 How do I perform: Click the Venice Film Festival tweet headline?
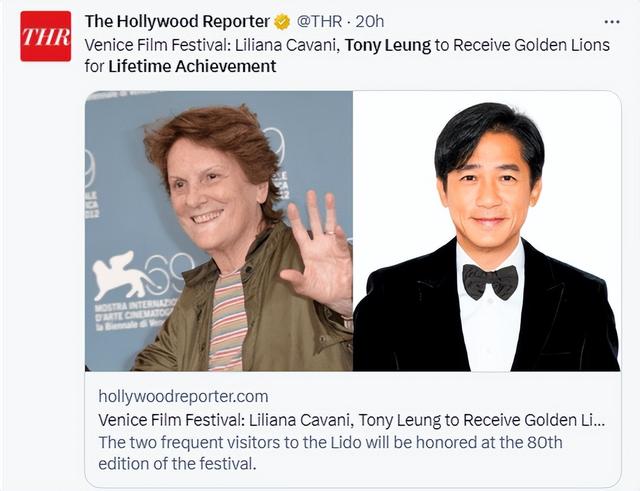click(347, 56)
